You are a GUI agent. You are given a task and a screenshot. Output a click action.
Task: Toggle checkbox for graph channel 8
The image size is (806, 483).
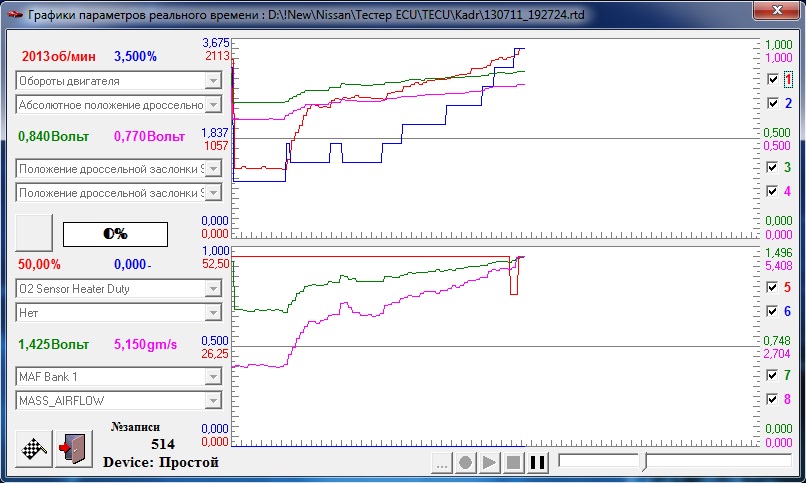pos(773,399)
